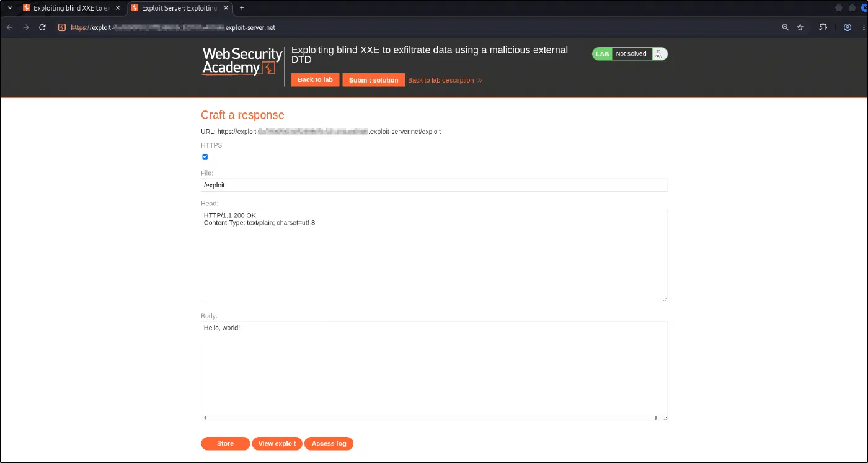Open the browser extensions puzzle icon

(823, 27)
